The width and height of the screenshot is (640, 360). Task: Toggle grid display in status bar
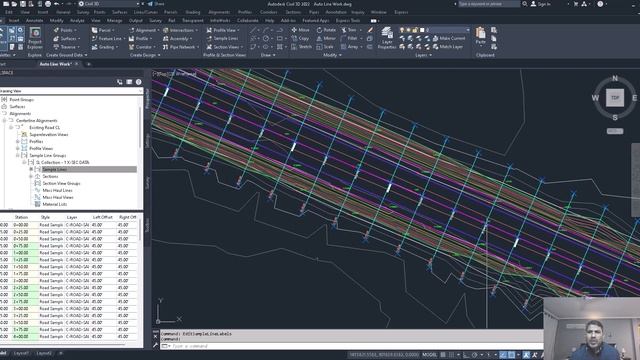(443, 355)
